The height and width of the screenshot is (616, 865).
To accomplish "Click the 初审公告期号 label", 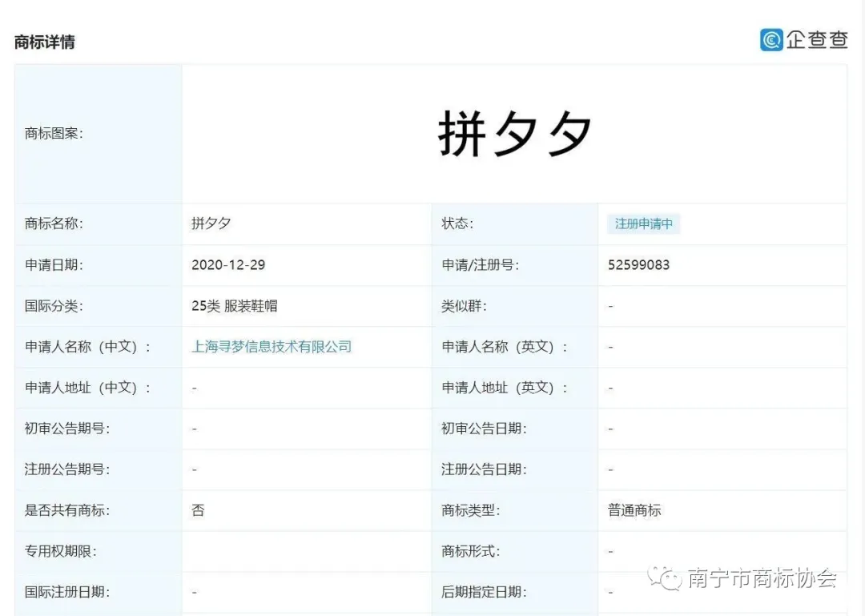I will click(x=67, y=429).
